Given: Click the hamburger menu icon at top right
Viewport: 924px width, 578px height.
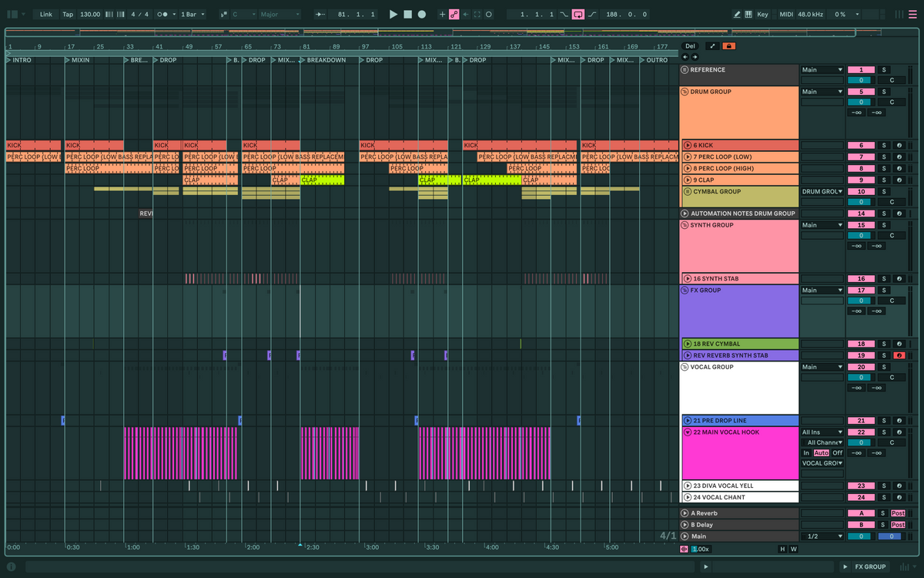Looking at the screenshot, I should [911, 14].
